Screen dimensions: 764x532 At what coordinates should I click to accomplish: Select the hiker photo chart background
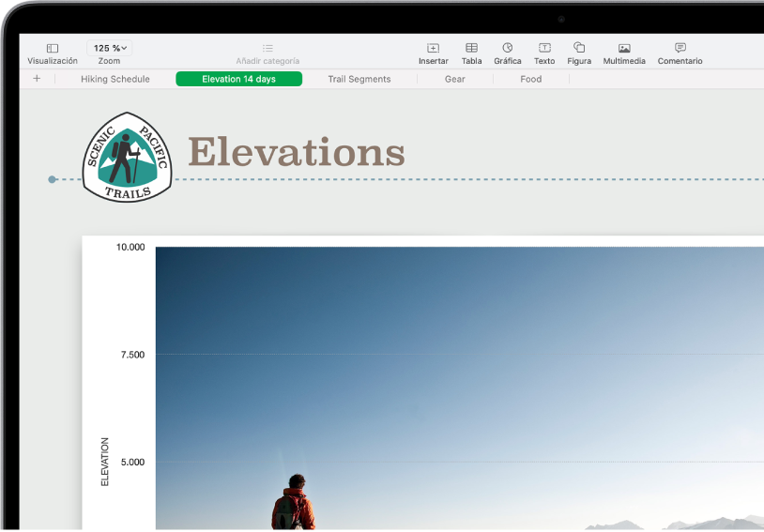click(x=460, y=388)
